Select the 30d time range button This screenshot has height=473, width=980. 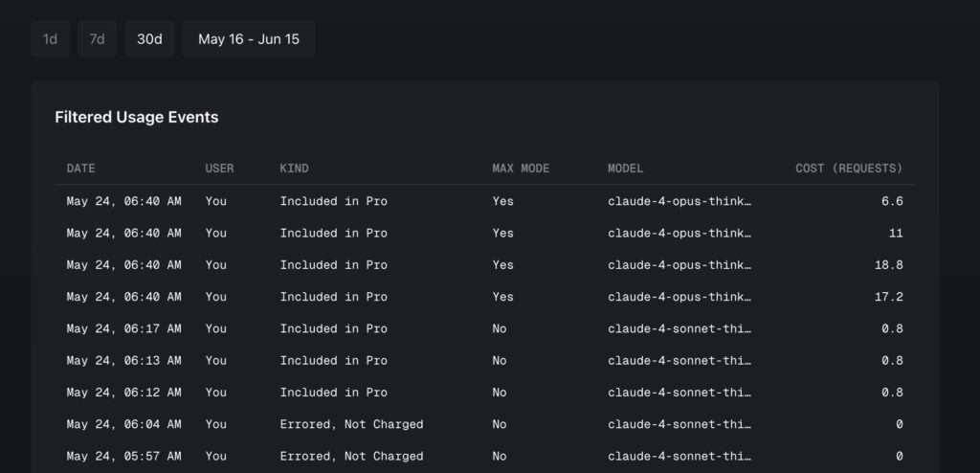pos(149,39)
